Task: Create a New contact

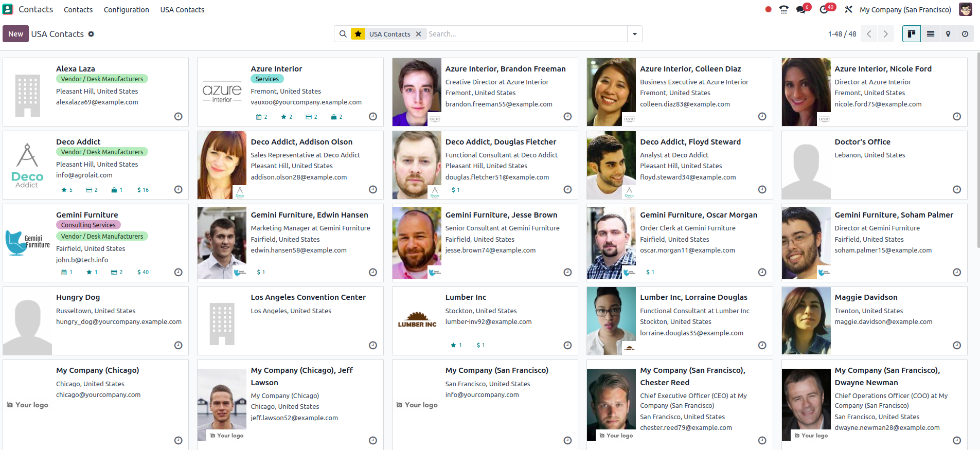Action: point(15,34)
